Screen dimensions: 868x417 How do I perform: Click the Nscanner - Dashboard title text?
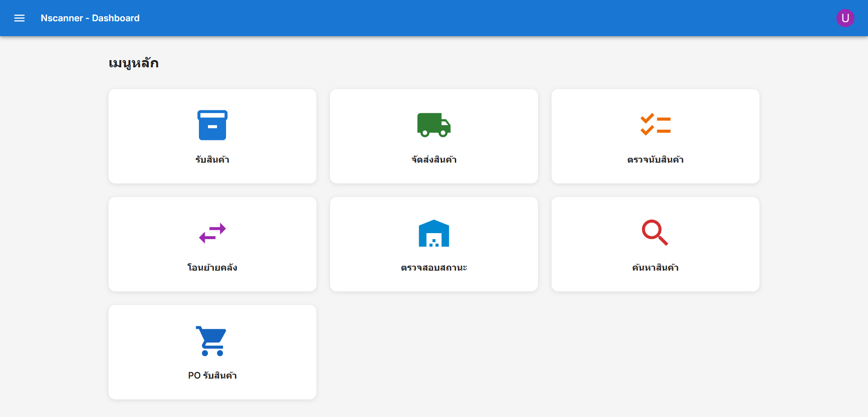(90, 18)
